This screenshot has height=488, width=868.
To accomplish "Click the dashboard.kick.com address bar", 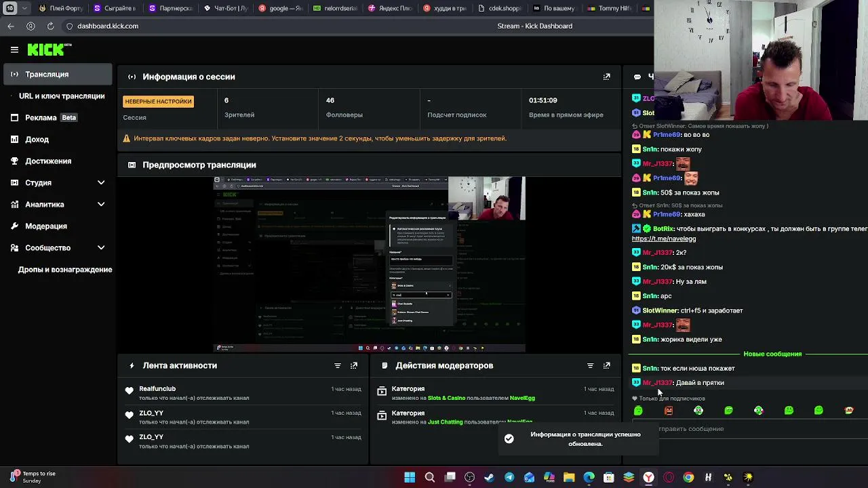I will [108, 26].
